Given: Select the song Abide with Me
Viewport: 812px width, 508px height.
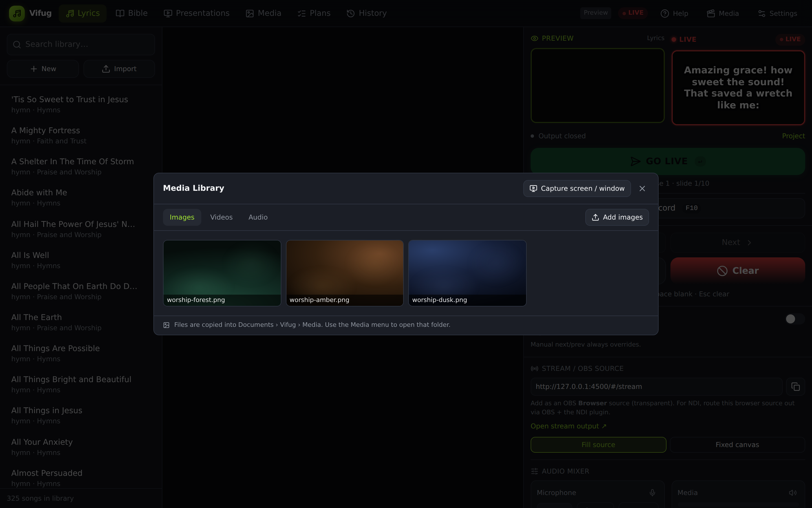Looking at the screenshot, I should click(x=81, y=198).
